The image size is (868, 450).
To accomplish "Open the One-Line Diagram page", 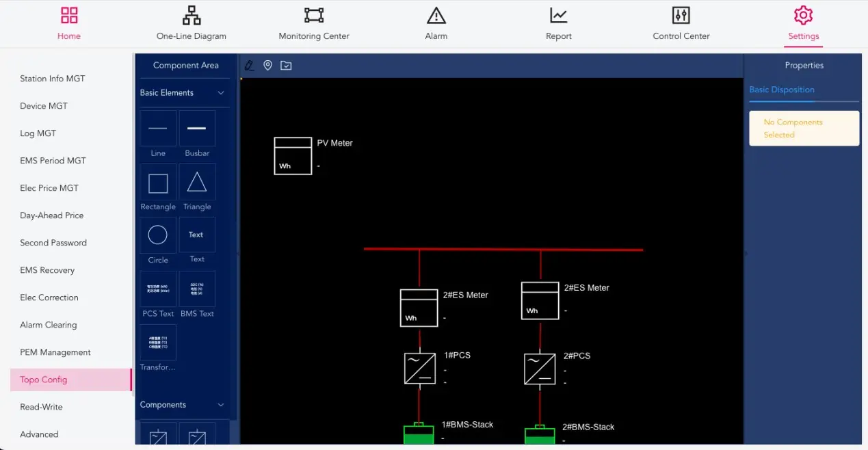I will click(192, 24).
